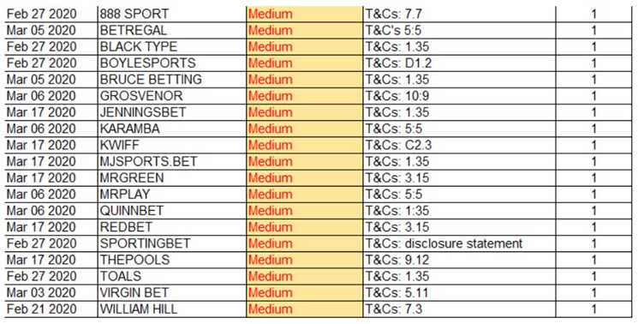Click REDBET's Medium rating cell
644x324 pixels.
305,228
